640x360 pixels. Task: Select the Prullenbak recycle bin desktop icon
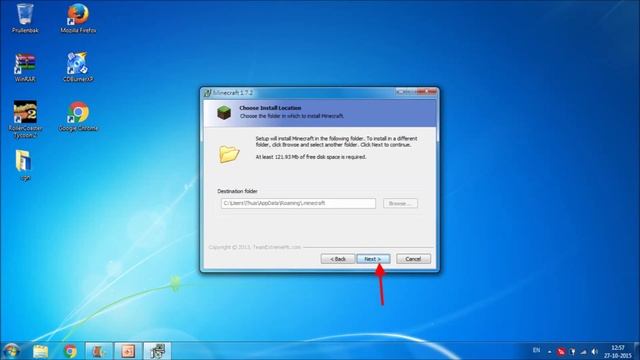pyautogui.click(x=25, y=18)
